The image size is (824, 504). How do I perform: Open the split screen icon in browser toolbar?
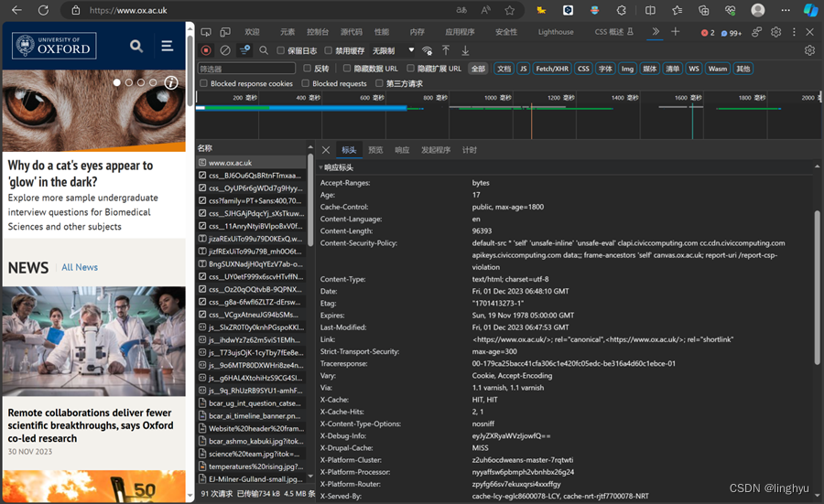[x=650, y=10]
